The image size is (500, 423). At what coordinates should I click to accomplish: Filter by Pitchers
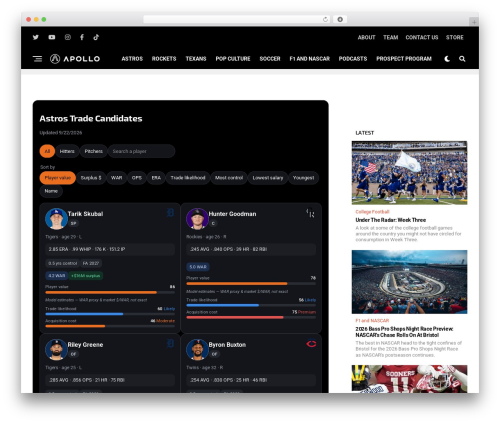[93, 151]
